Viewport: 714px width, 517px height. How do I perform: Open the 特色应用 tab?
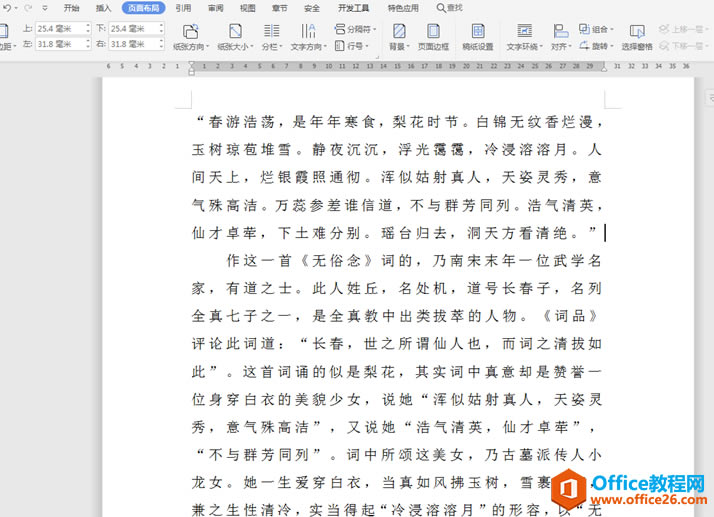tap(403, 8)
